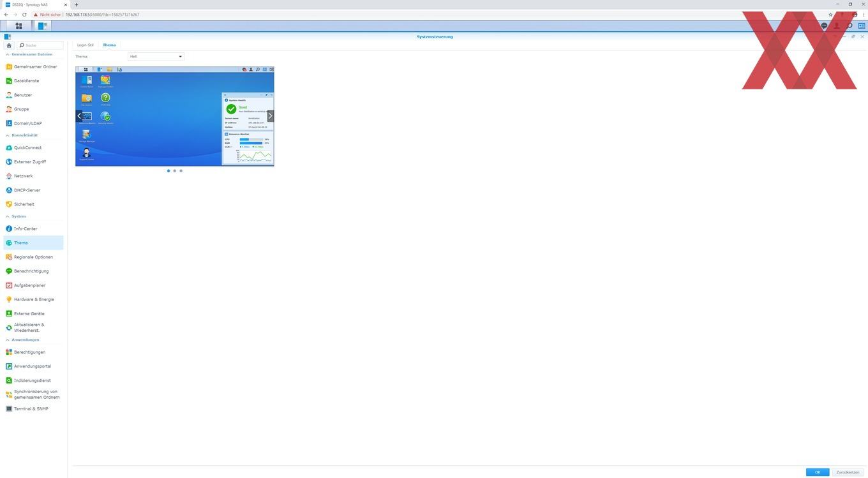
Task: Open Aktualisieren & Wiederherst.
Action: [33, 327]
